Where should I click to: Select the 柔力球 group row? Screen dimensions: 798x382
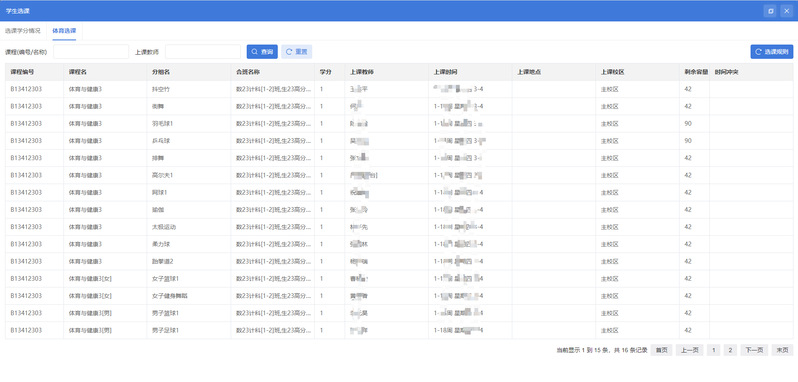pos(399,244)
